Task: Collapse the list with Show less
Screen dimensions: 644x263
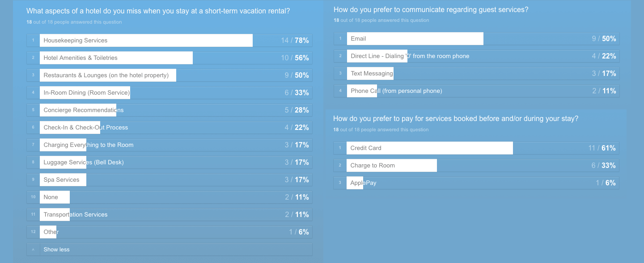Action: point(169,249)
